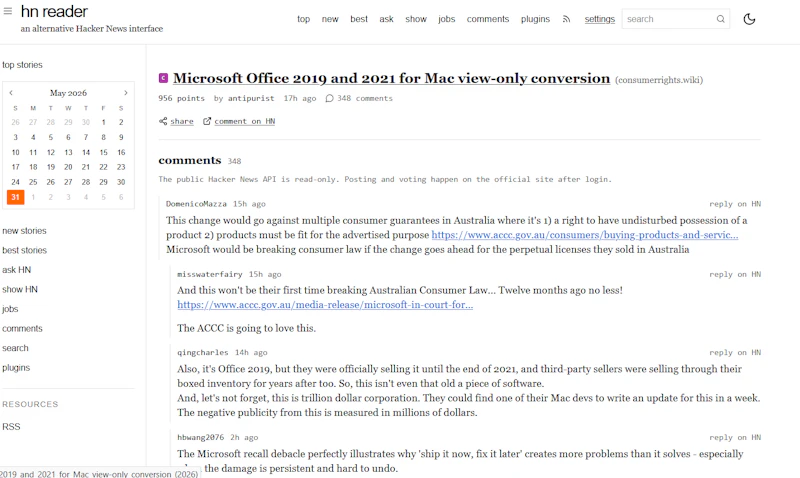
Task: Open the plugins nav item in header
Action: pyautogui.click(x=535, y=19)
